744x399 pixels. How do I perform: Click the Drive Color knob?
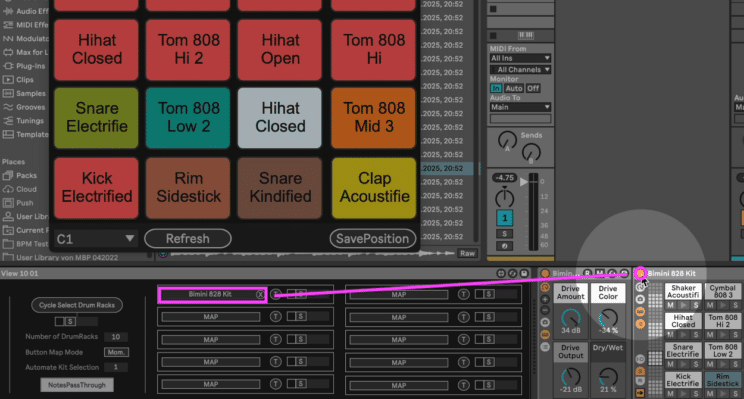point(608,318)
